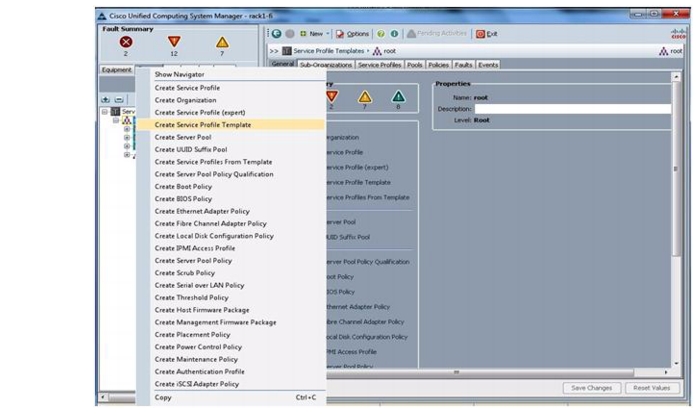Screen dimensions: 698x414
Task: Choose Create Boot Policy
Action: click(x=231, y=187)
